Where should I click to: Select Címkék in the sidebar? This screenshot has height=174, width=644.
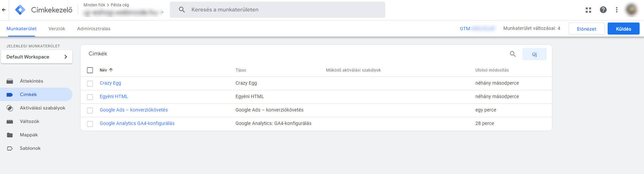pos(36,94)
